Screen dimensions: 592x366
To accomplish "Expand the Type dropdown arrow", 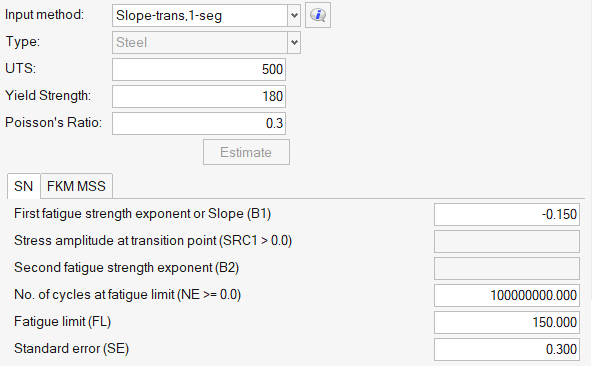I will pyautogui.click(x=294, y=42).
